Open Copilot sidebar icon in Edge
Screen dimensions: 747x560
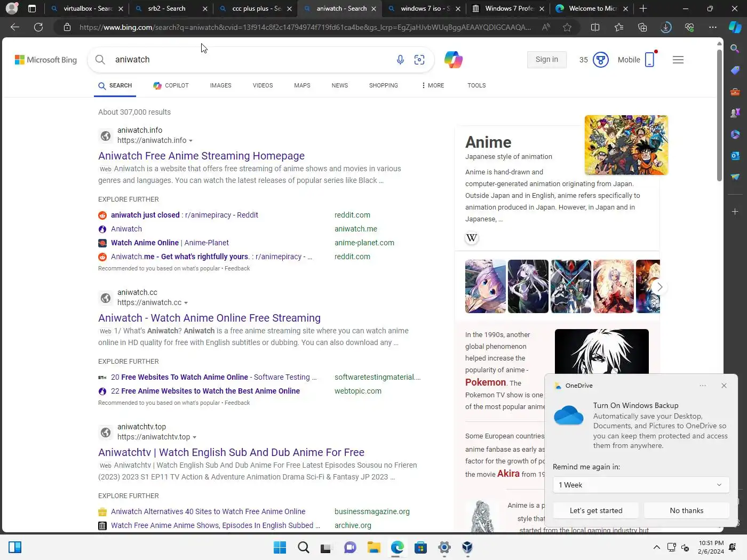click(735, 27)
